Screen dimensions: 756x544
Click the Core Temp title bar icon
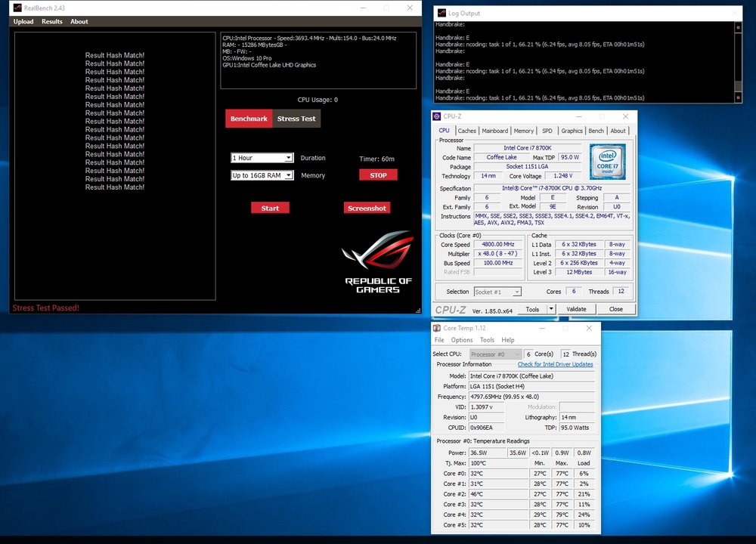[437, 328]
